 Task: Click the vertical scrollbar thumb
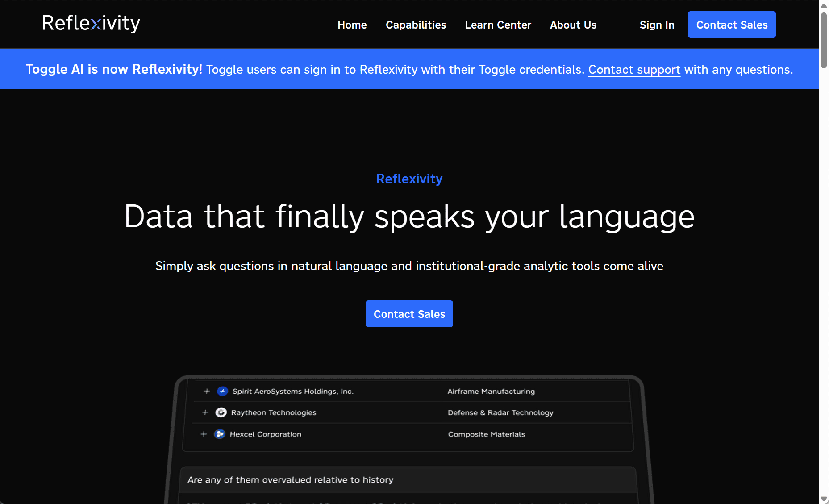[824, 40]
